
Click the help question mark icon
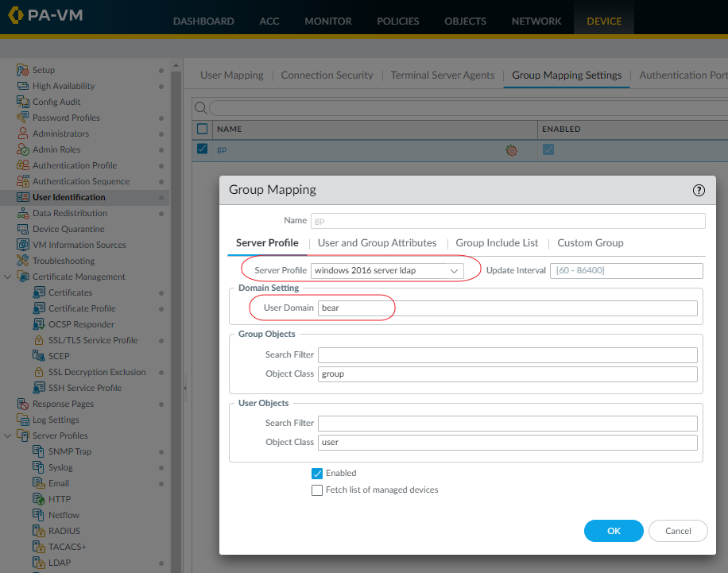point(699,190)
